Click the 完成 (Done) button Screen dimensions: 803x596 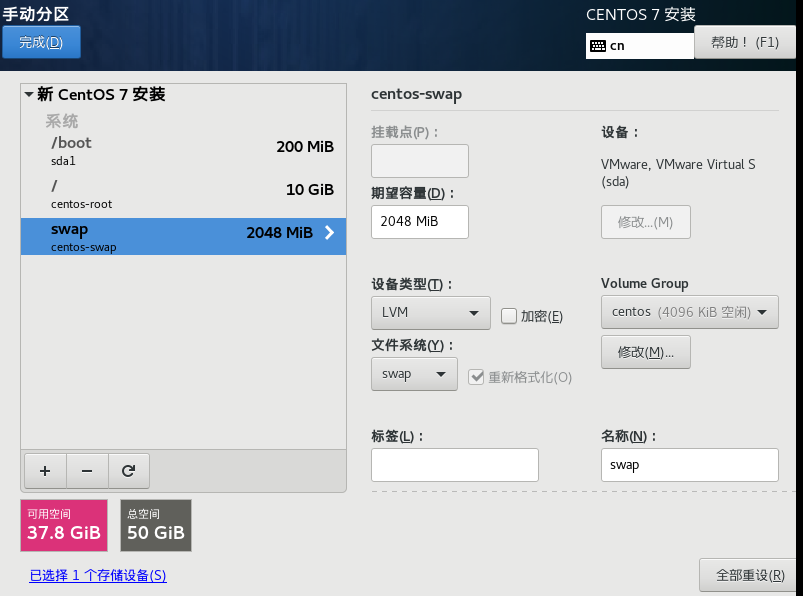[x=41, y=42]
